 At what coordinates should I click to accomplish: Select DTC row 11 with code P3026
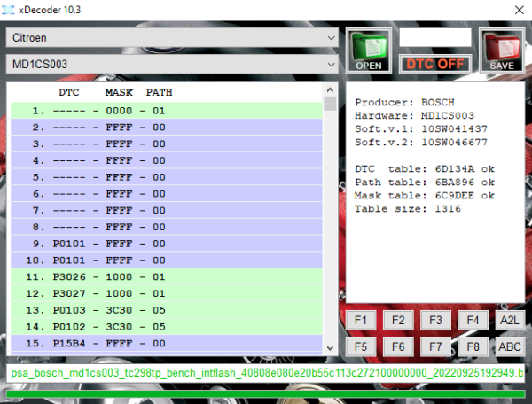pyautogui.click(x=167, y=277)
